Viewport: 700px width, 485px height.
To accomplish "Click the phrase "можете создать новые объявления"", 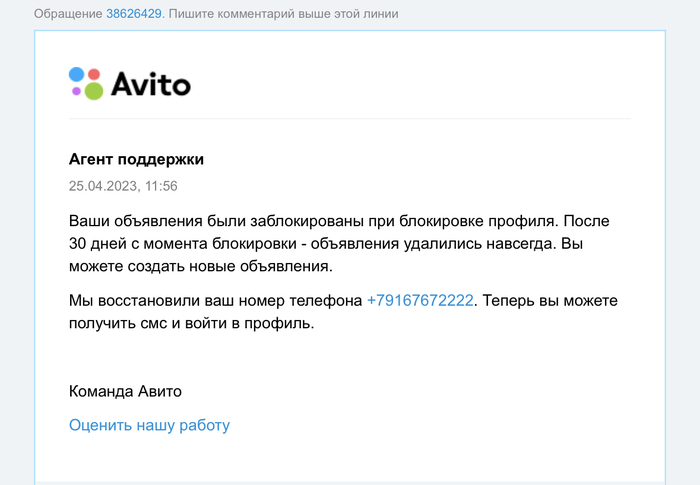I will (199, 266).
